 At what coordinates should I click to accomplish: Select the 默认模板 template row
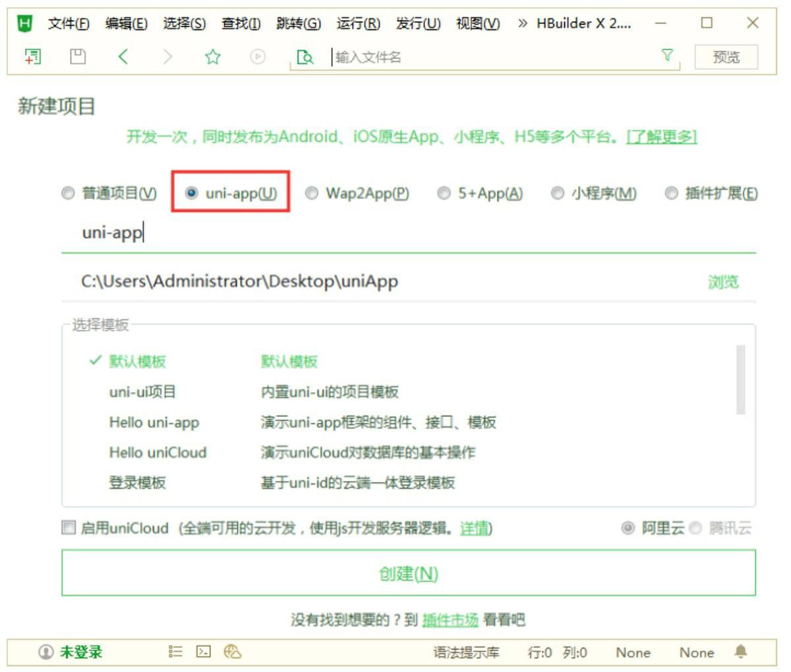point(409,362)
